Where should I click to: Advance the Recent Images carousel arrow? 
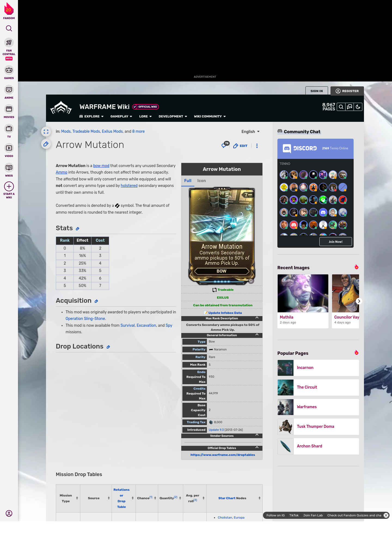coord(359,301)
